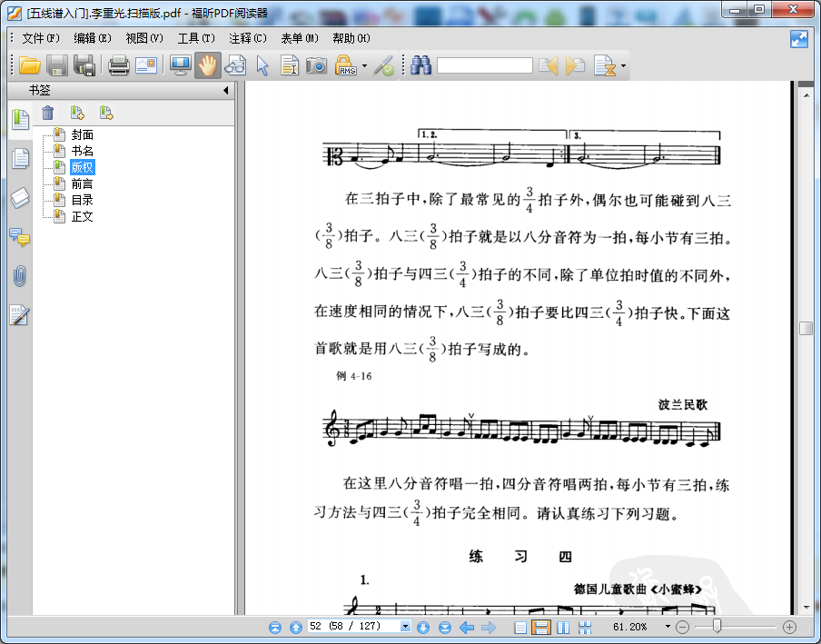Go to next page button
The image size is (821, 644).
(x=423, y=628)
